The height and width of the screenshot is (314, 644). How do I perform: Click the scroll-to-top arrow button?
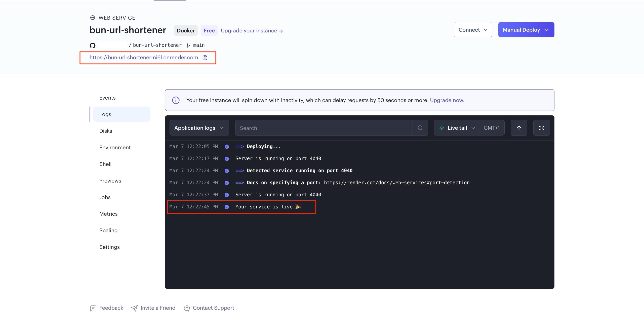coord(519,128)
